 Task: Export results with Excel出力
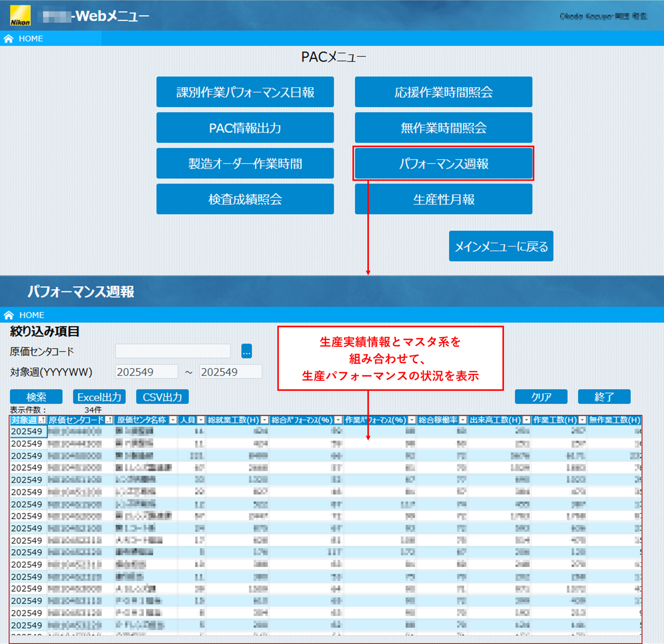click(99, 397)
